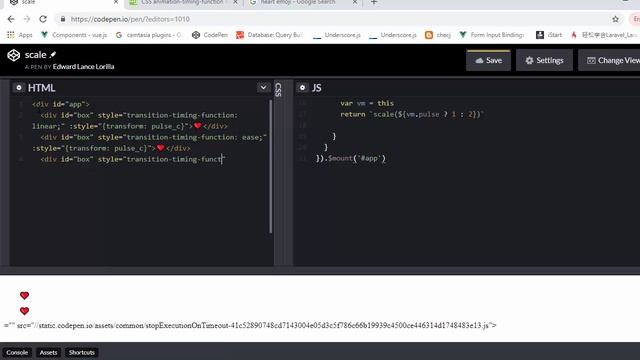Image resolution: width=640 pixels, height=360 pixels.
Task: Open Edward Lance Lorilla's profile link
Action: (83, 67)
